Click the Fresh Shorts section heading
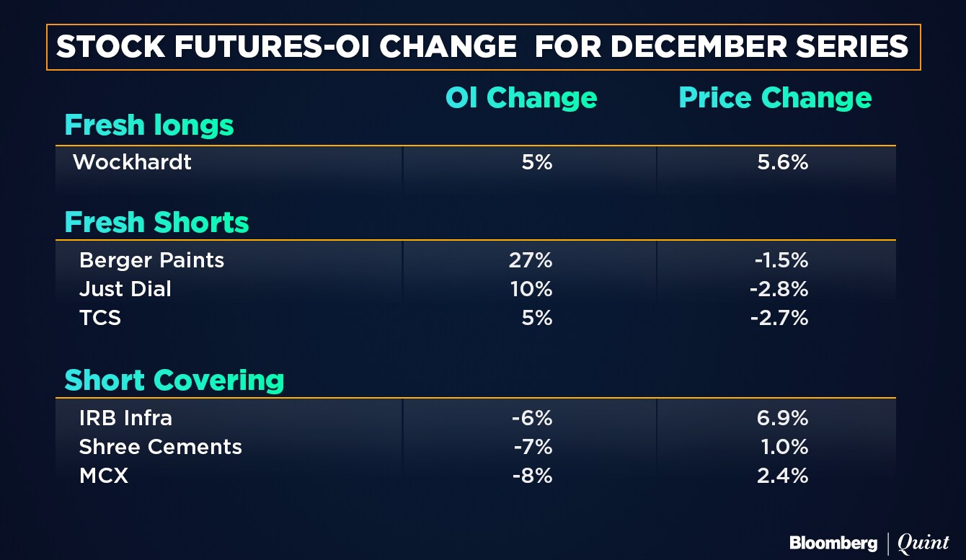 point(156,223)
